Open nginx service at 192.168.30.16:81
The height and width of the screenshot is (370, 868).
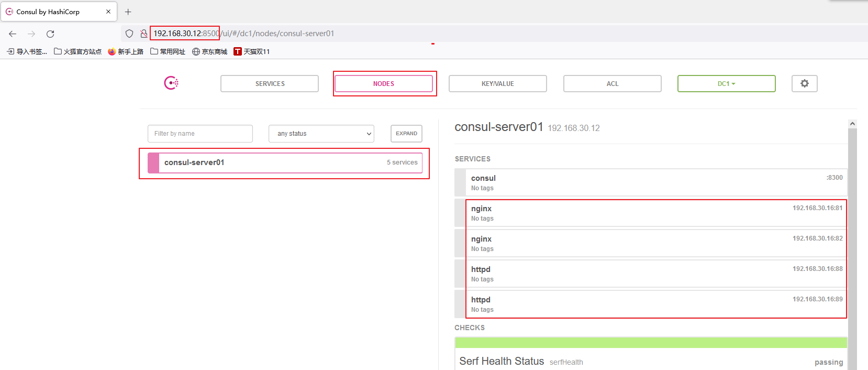click(x=651, y=213)
